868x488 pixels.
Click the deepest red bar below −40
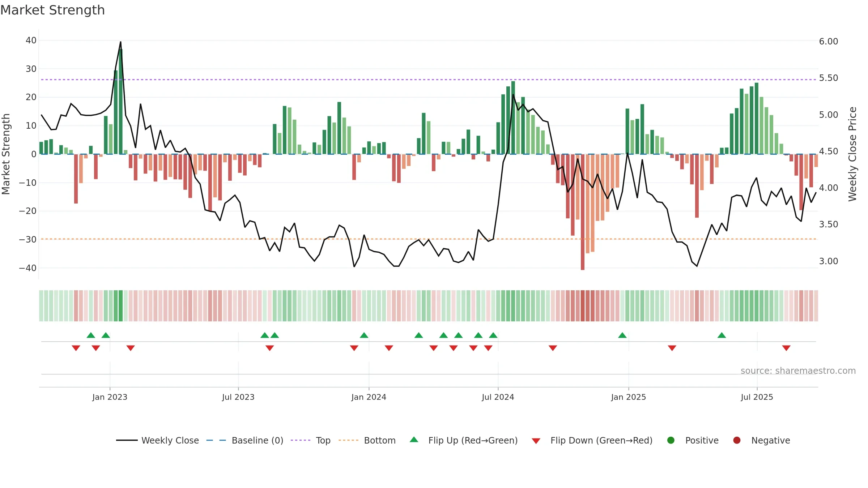click(583, 212)
